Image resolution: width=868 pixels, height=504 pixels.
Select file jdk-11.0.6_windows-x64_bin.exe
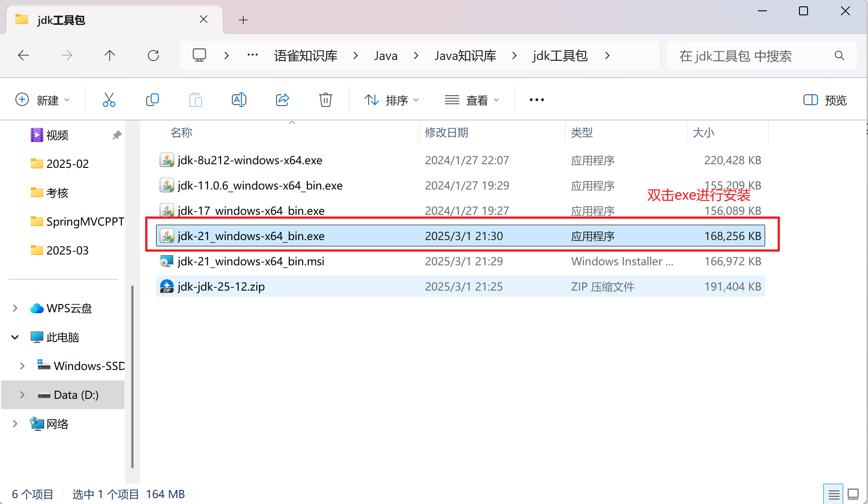[461, 185]
